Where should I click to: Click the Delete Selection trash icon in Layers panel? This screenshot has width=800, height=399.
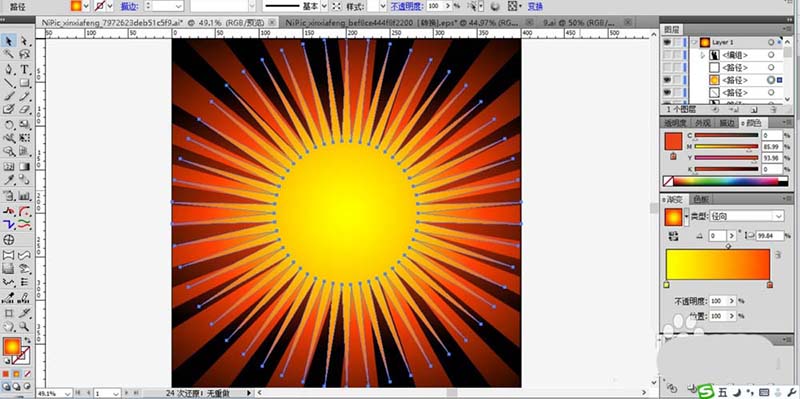pos(773,109)
